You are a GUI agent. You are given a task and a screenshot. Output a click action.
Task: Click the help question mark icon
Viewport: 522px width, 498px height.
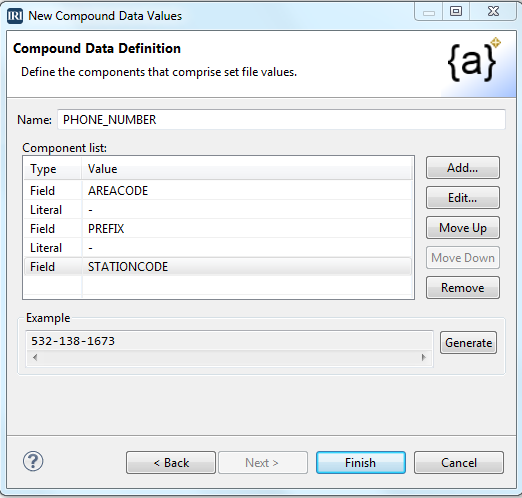pyautogui.click(x=33, y=461)
